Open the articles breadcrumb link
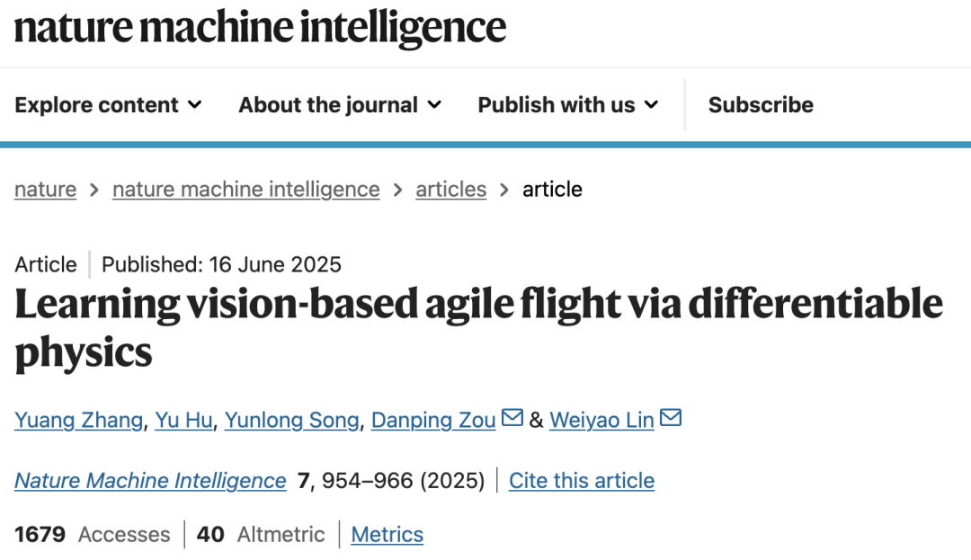 coord(450,190)
